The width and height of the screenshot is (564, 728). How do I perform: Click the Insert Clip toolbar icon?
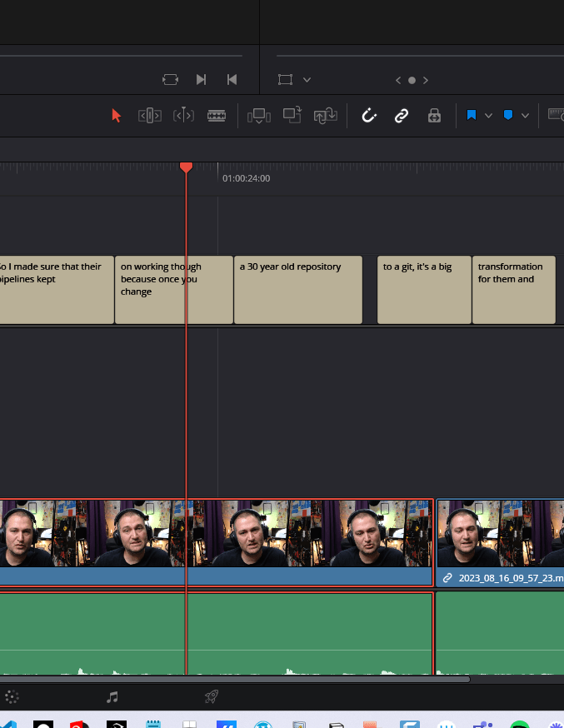[259, 116]
